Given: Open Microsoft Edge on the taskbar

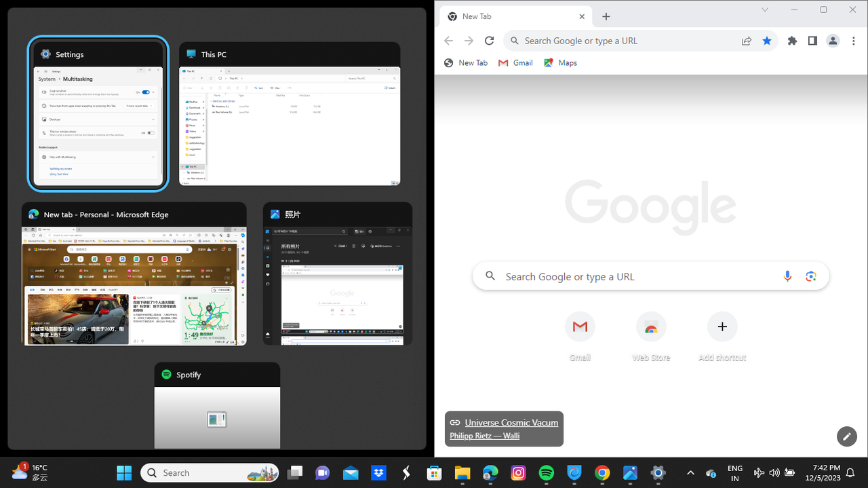Looking at the screenshot, I should pyautogui.click(x=490, y=473).
